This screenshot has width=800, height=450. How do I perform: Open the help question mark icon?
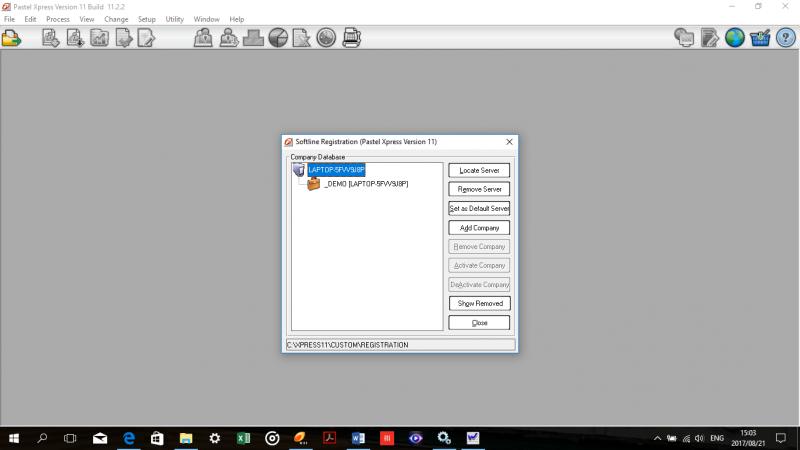(785, 38)
